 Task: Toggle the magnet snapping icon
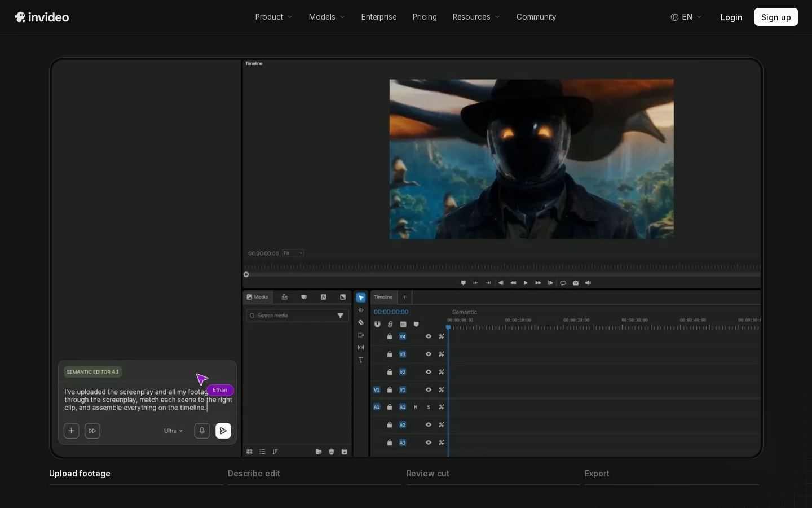tap(377, 325)
